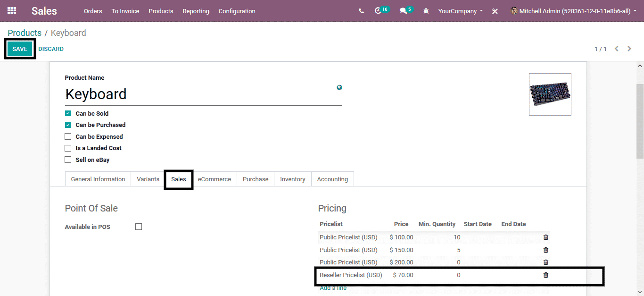
Task: Click the keyboard product image thumbnail
Action: [550, 94]
